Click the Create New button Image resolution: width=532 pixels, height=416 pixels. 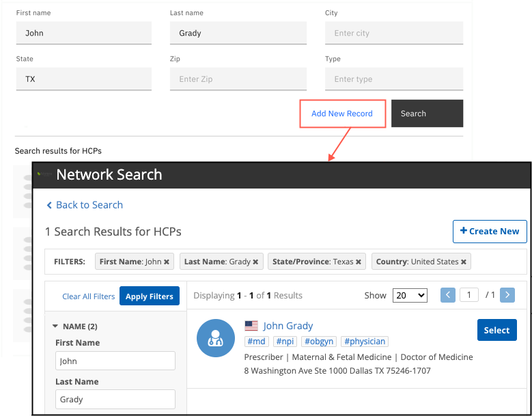(490, 232)
